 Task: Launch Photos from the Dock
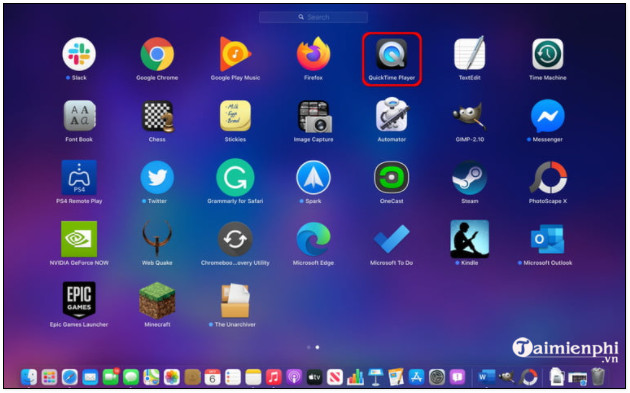point(172,377)
